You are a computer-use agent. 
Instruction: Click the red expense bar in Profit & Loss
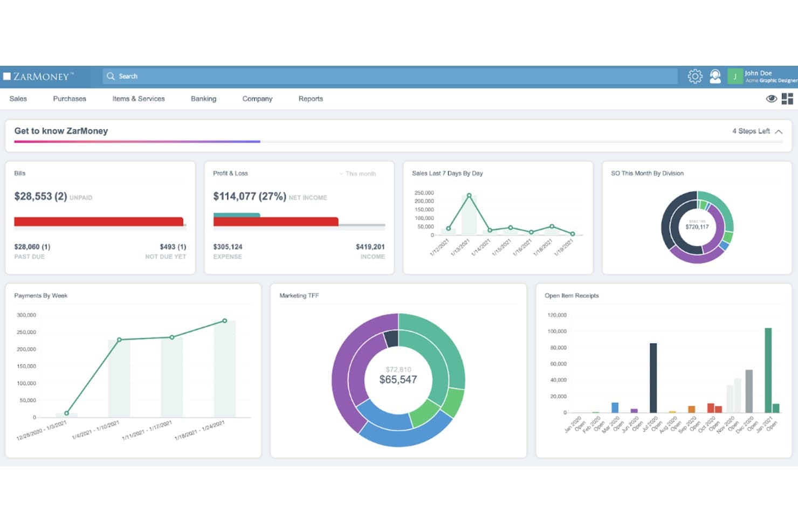coord(276,222)
